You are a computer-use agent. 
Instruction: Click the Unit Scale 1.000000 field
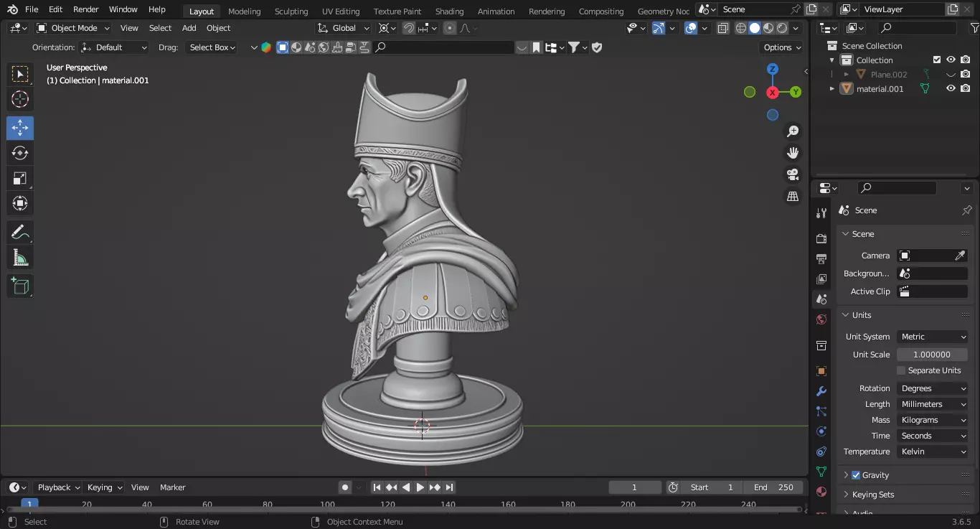[x=932, y=355]
